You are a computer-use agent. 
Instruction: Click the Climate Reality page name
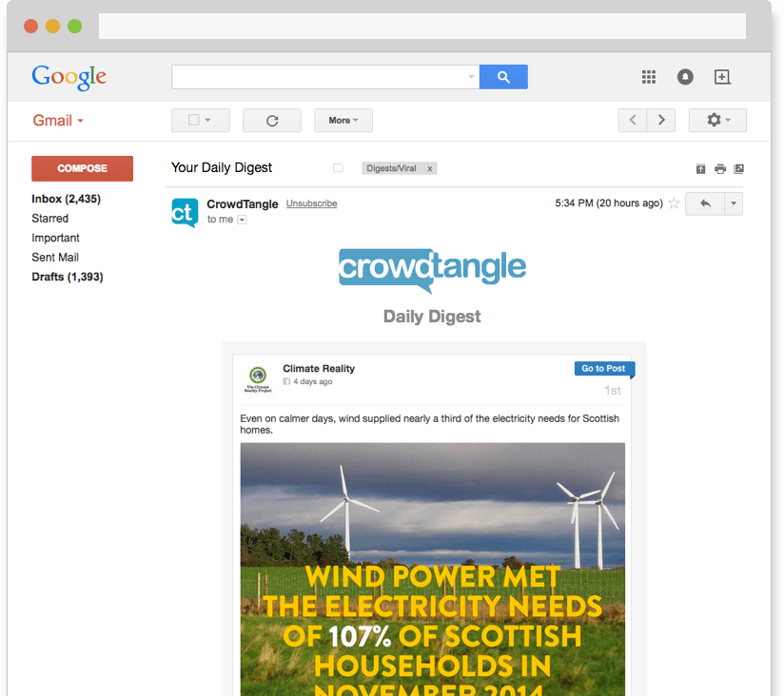pos(319,369)
